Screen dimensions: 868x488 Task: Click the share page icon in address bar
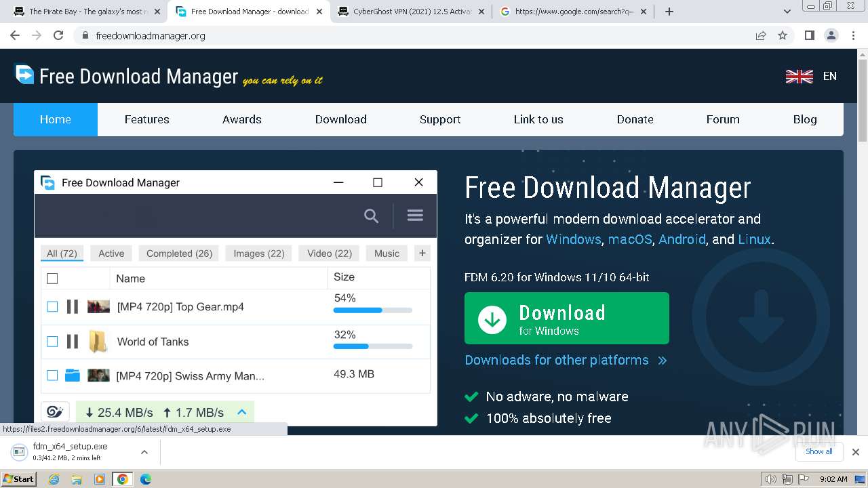(x=761, y=35)
